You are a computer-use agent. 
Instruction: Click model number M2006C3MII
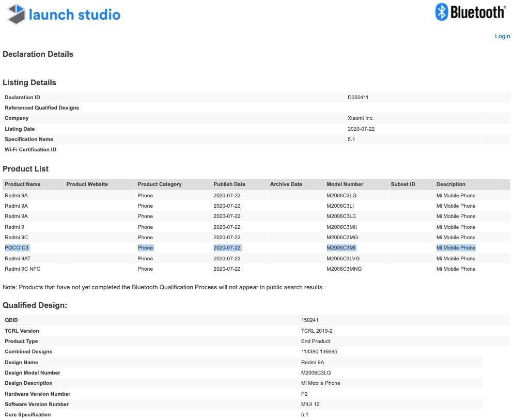point(341,227)
